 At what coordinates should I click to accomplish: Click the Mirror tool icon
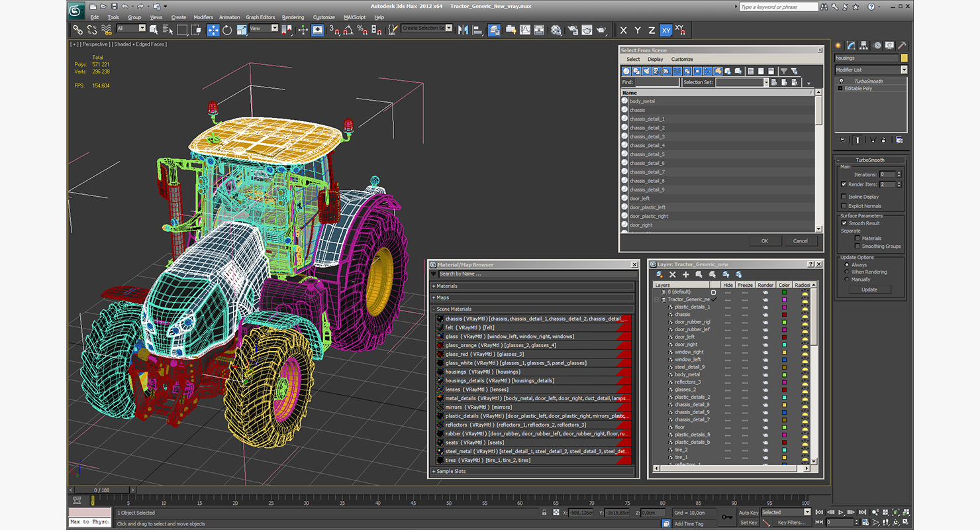point(462,30)
